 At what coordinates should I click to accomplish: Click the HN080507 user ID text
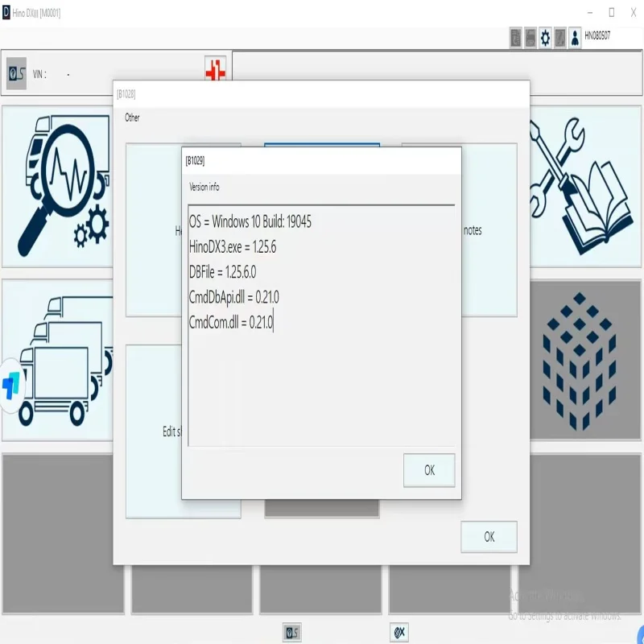click(x=597, y=35)
